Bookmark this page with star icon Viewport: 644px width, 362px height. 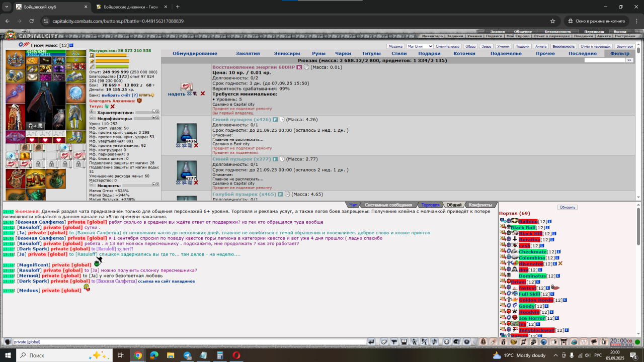(552, 21)
